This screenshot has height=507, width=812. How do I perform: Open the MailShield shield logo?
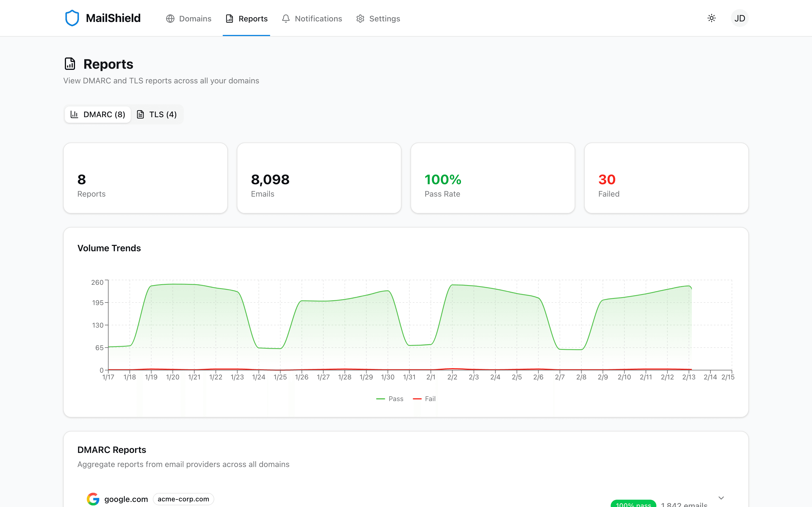click(72, 18)
